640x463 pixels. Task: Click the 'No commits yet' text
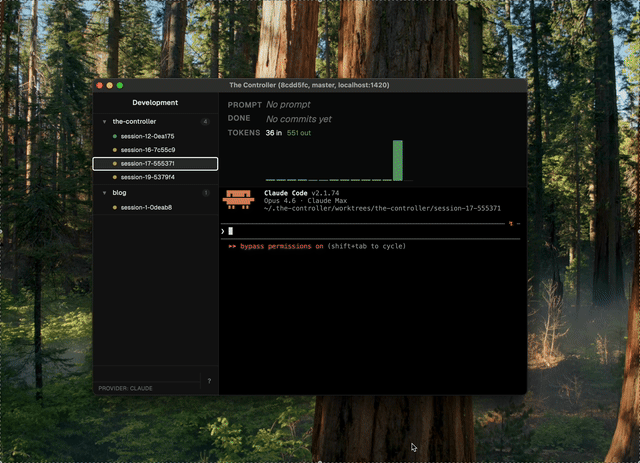click(299, 119)
